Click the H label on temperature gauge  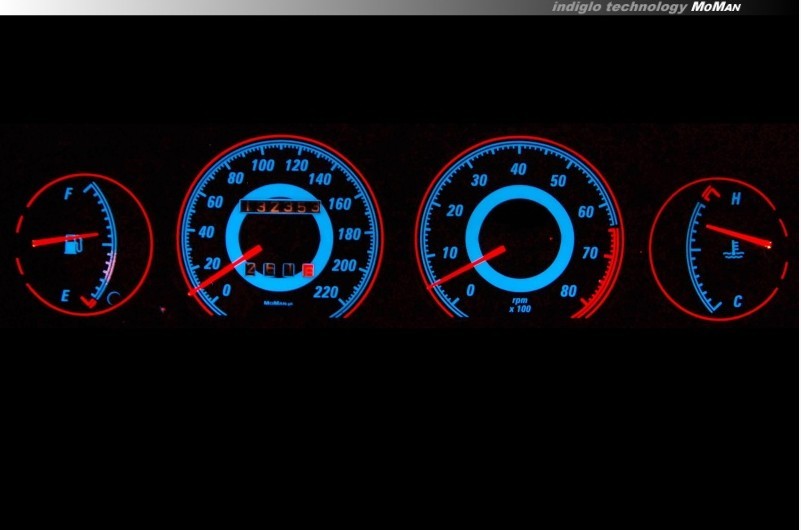tap(736, 199)
